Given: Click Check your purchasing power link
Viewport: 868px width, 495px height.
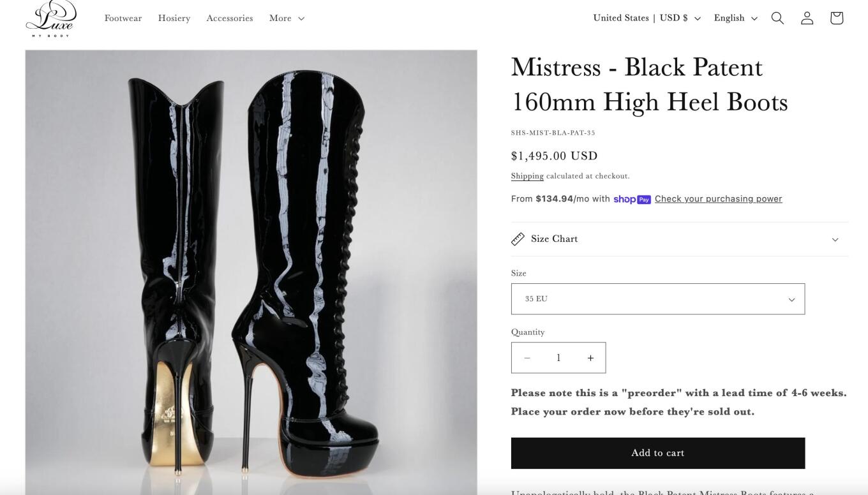Looking at the screenshot, I should coord(718,199).
